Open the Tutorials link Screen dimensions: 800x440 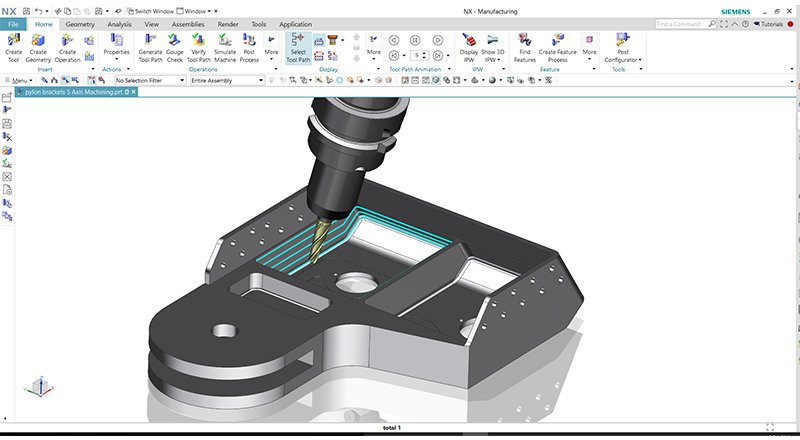(x=768, y=24)
